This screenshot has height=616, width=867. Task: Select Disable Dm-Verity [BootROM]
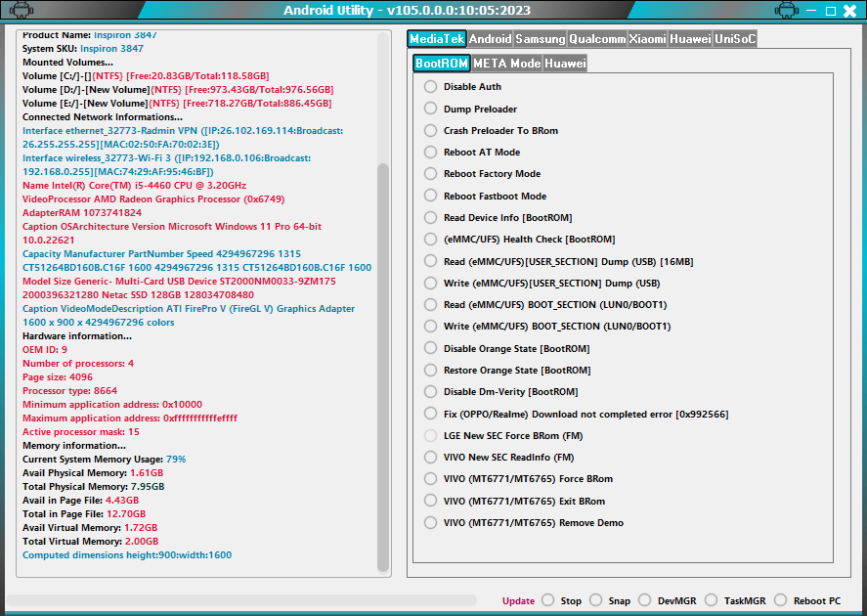point(429,391)
